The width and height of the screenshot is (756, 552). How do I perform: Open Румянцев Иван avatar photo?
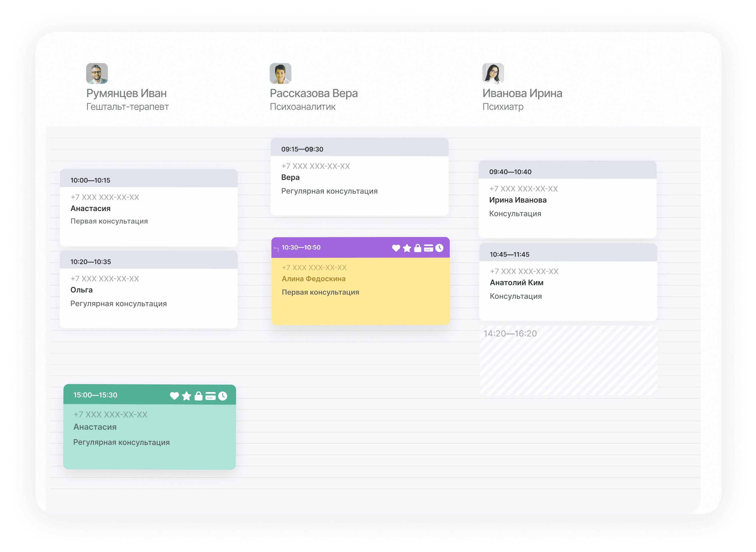click(x=97, y=73)
